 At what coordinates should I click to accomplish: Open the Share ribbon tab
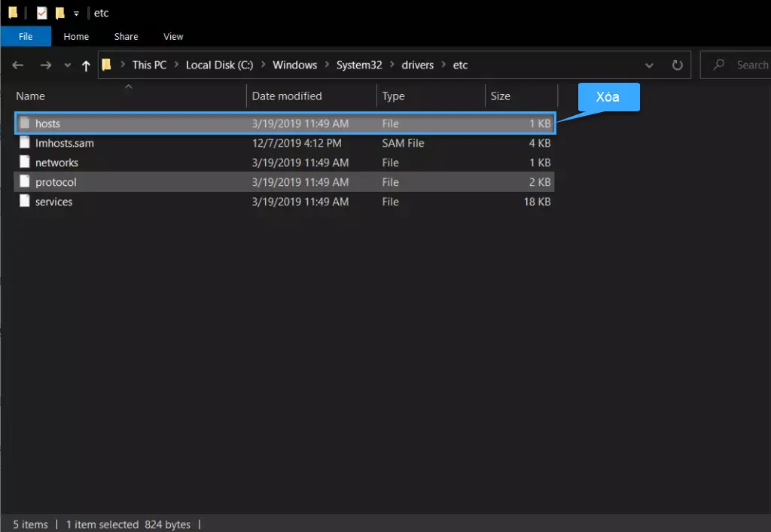click(126, 36)
